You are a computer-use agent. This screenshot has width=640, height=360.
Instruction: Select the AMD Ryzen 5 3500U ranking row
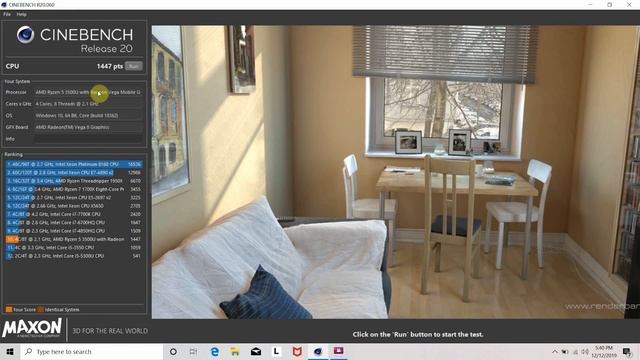coord(74,239)
